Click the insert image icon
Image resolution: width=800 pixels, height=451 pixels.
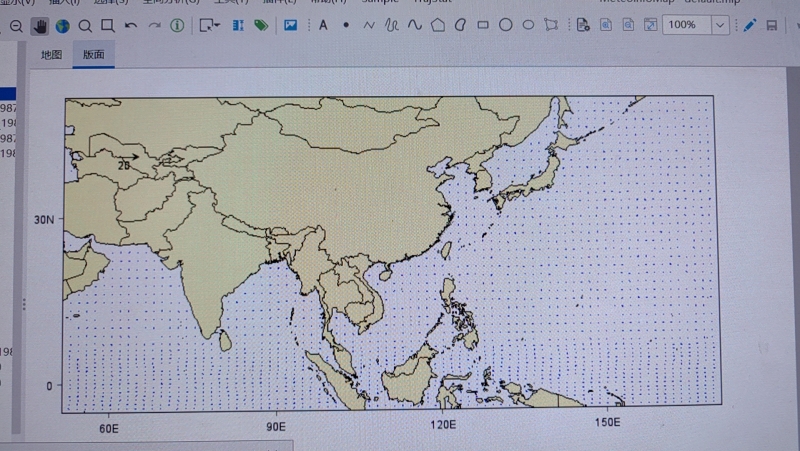pyautogui.click(x=290, y=25)
